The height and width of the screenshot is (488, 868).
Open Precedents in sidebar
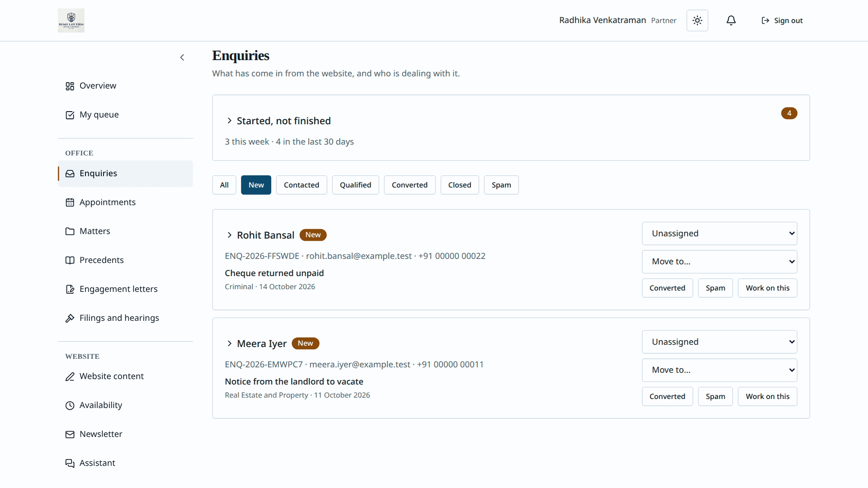125,260
